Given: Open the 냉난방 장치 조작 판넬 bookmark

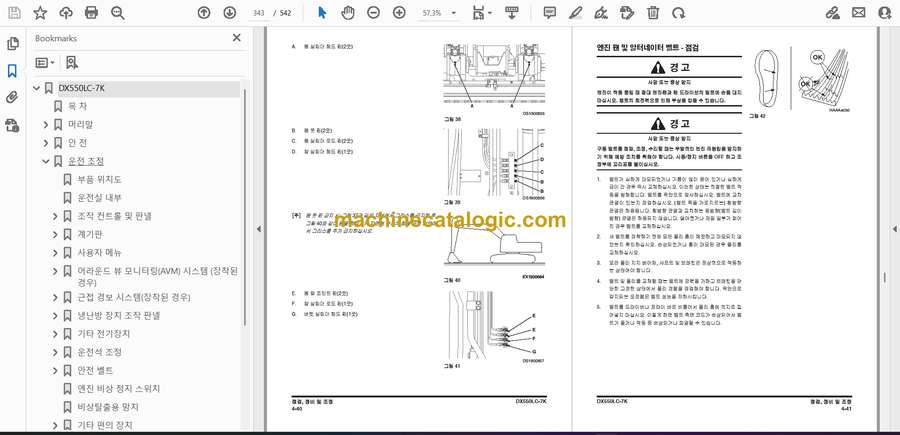Looking at the screenshot, I should point(118,316).
